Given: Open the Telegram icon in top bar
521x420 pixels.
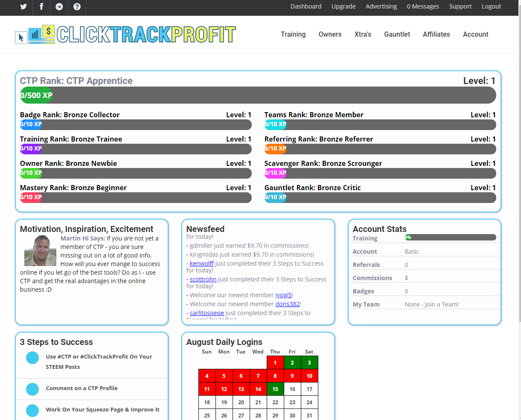Looking at the screenshot, I should (59, 6).
